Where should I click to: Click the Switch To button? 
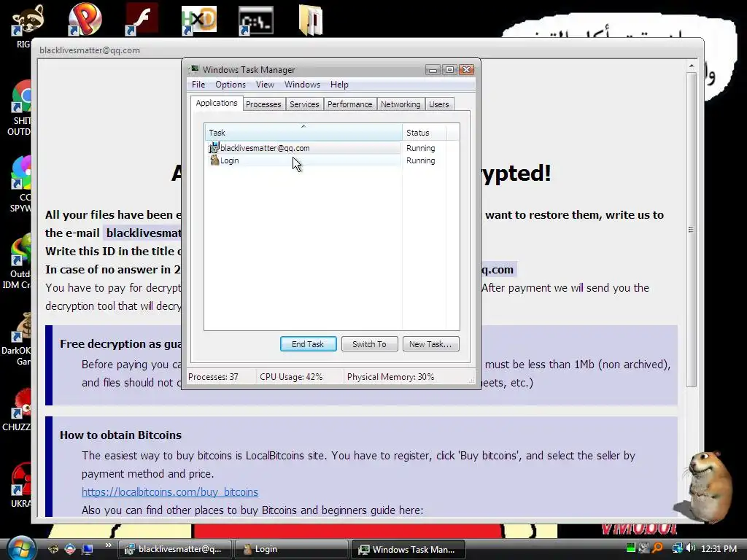pos(369,344)
